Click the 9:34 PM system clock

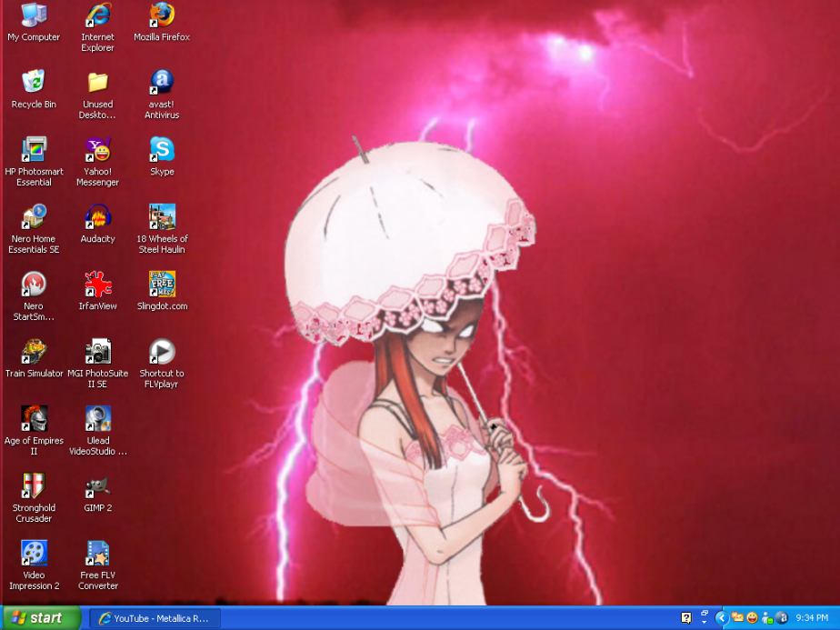point(812,618)
